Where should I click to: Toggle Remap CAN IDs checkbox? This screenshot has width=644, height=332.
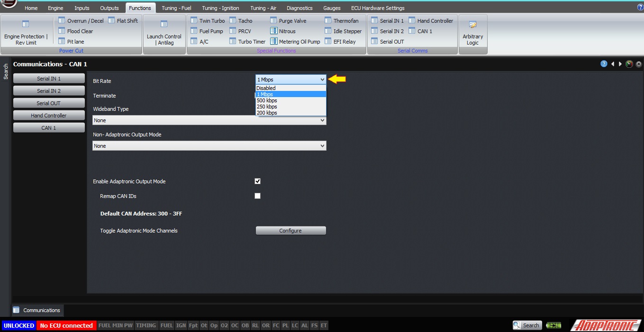pos(258,196)
